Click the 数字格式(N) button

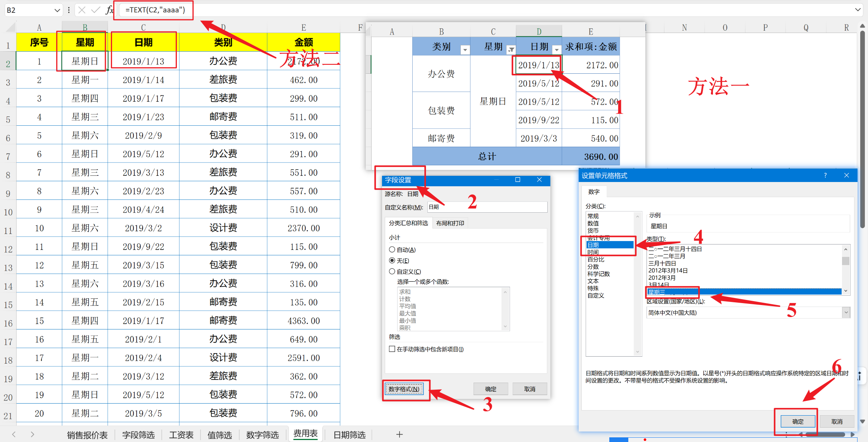404,389
